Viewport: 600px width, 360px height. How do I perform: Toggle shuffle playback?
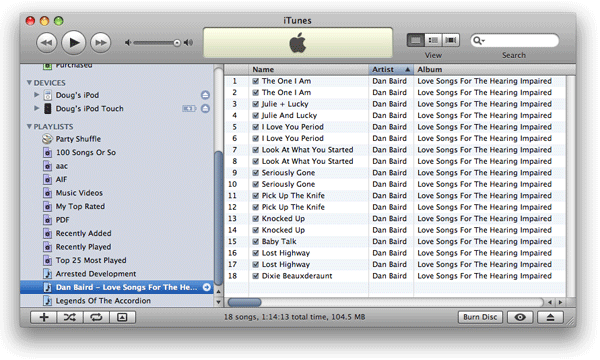pyautogui.click(x=70, y=317)
